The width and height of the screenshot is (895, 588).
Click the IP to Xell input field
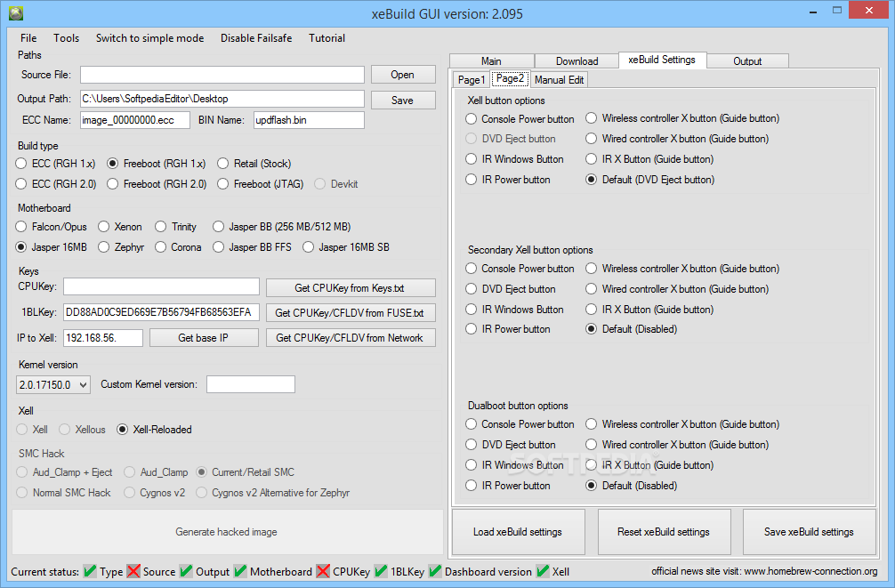pos(103,338)
